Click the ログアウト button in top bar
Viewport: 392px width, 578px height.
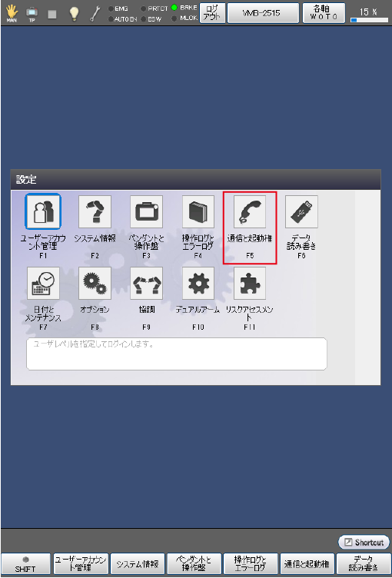coord(212,13)
